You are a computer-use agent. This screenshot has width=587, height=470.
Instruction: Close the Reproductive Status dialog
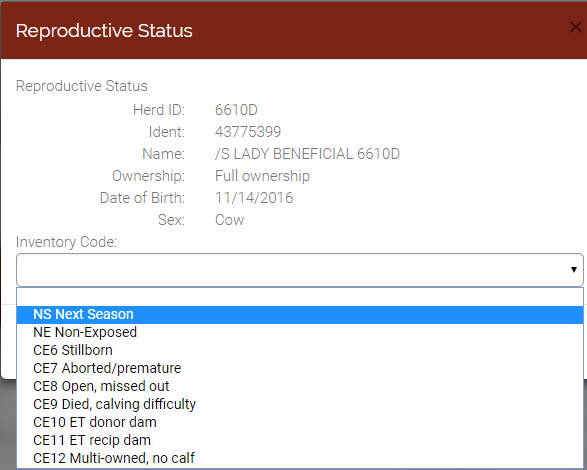pyautogui.click(x=575, y=27)
